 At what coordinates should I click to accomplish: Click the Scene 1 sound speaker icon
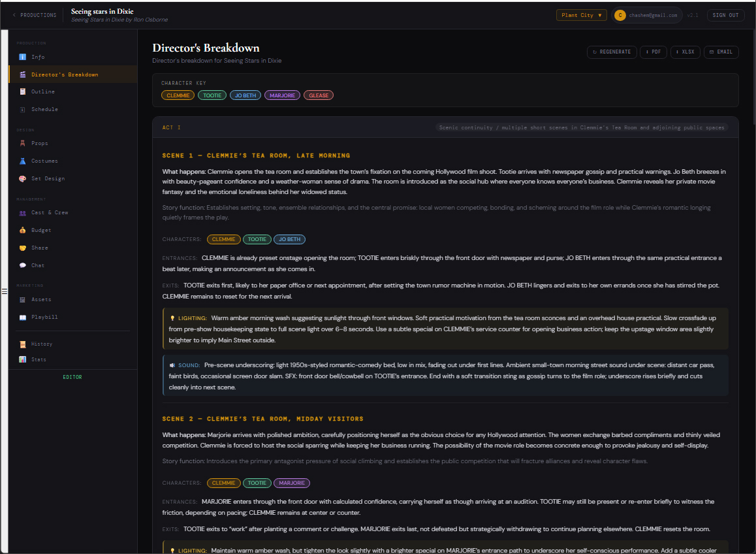coord(172,365)
